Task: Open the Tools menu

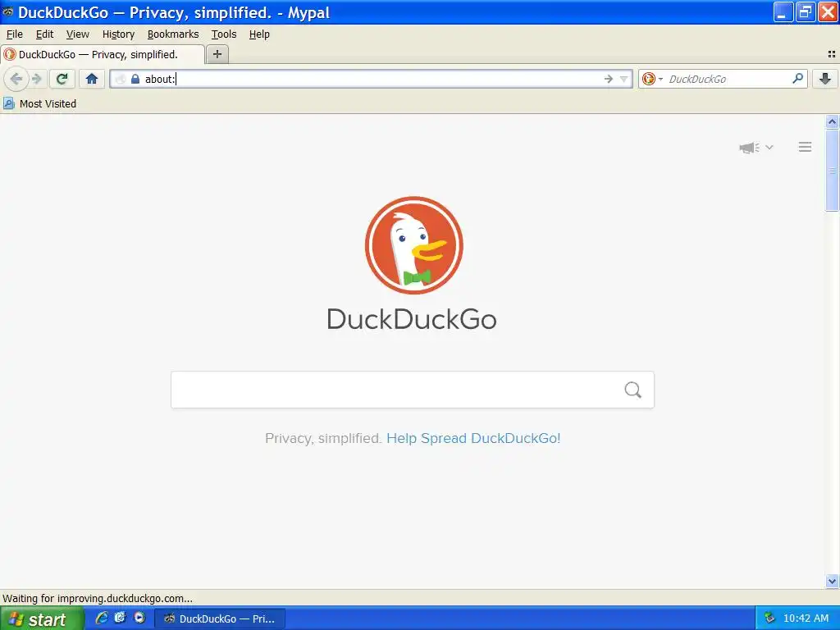Action: coord(224,34)
